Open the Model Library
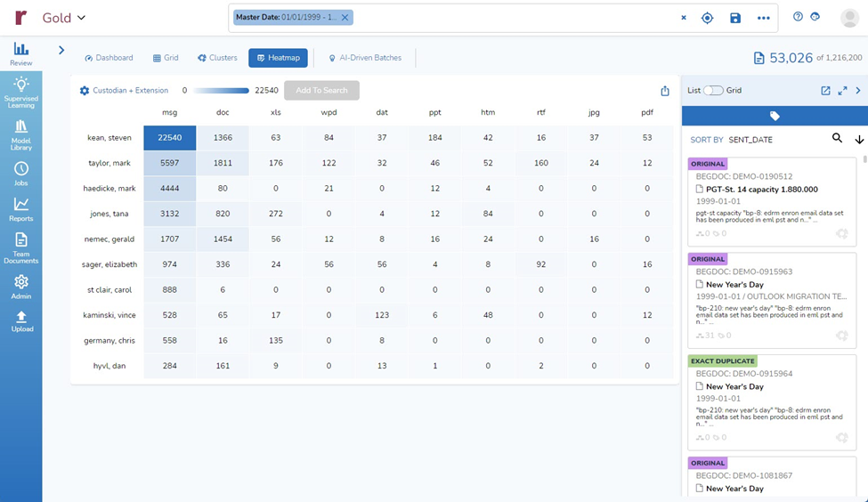868x502 pixels. (x=21, y=134)
